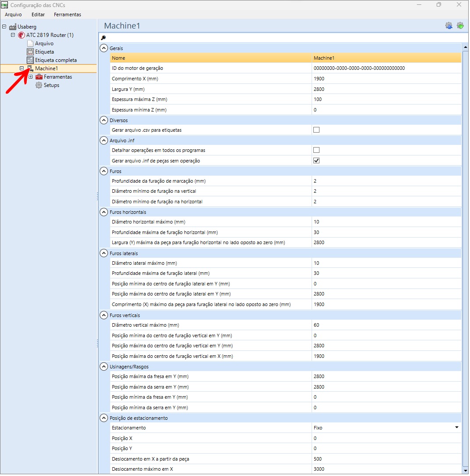Image resolution: width=470 pixels, height=476 pixels.
Task: Select the Etiqueta label icon
Action: point(30,52)
